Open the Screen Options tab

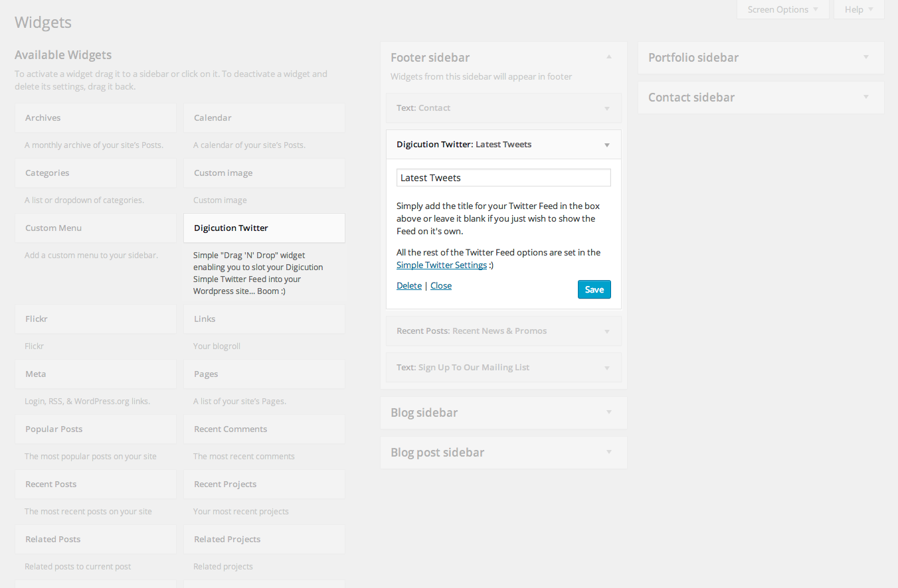[782, 9]
